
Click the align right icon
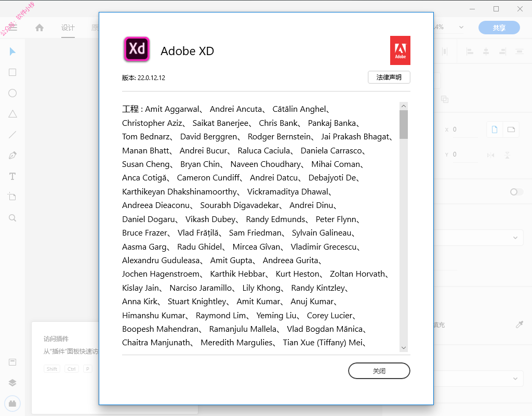tap(502, 51)
